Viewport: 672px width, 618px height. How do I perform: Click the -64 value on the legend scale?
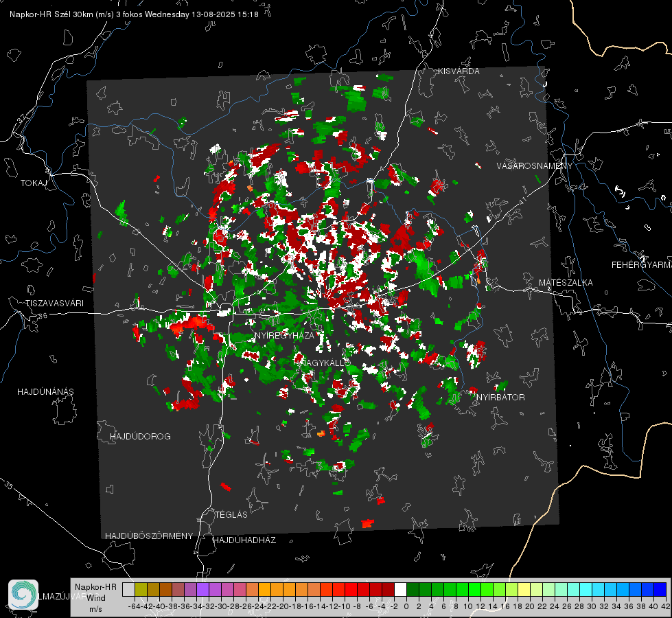click(x=135, y=606)
